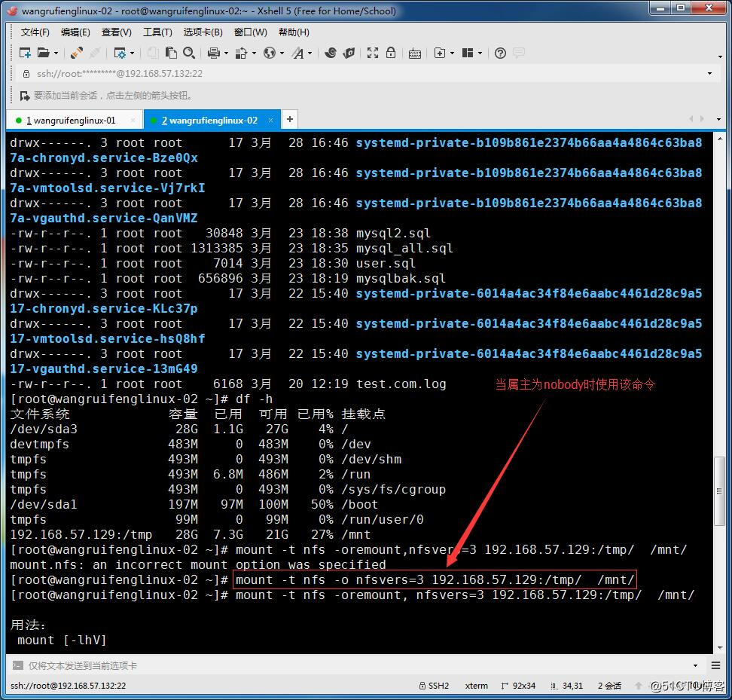Click the Find magnifier icon
The image size is (732, 700).
coord(188,53)
